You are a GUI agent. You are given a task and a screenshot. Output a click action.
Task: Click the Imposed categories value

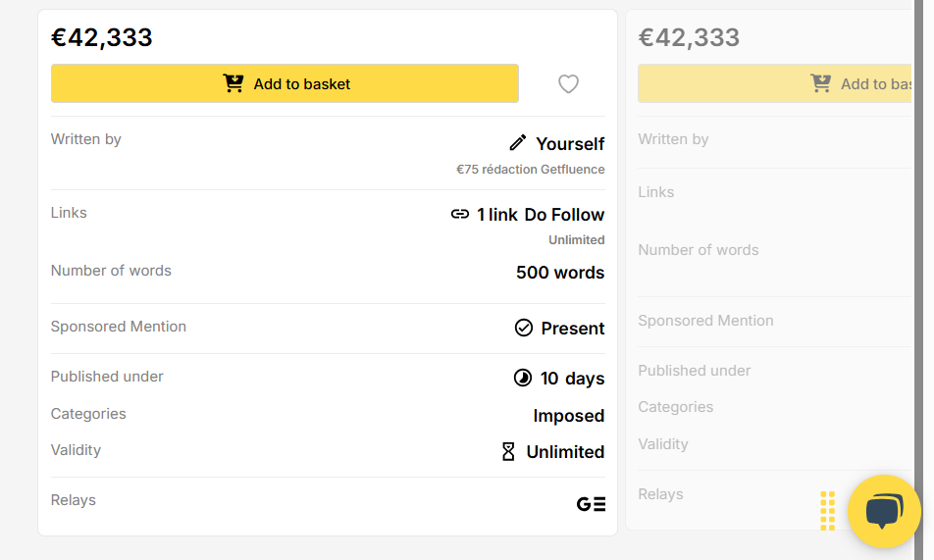pos(569,415)
